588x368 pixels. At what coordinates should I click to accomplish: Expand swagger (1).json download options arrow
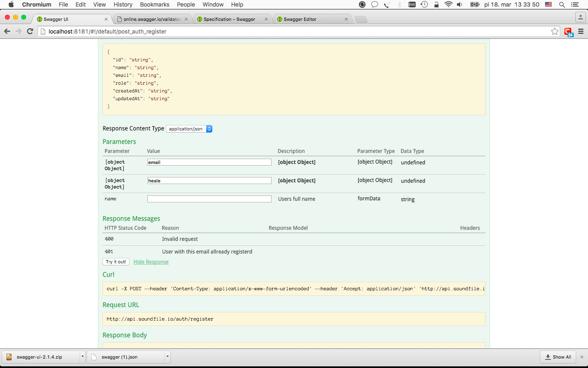click(167, 357)
